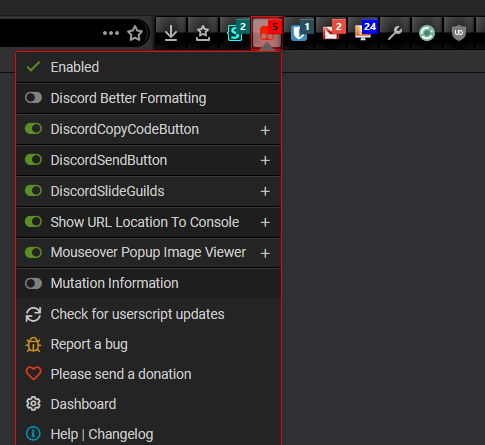Open the mail extension with badge 2

tap(332, 33)
